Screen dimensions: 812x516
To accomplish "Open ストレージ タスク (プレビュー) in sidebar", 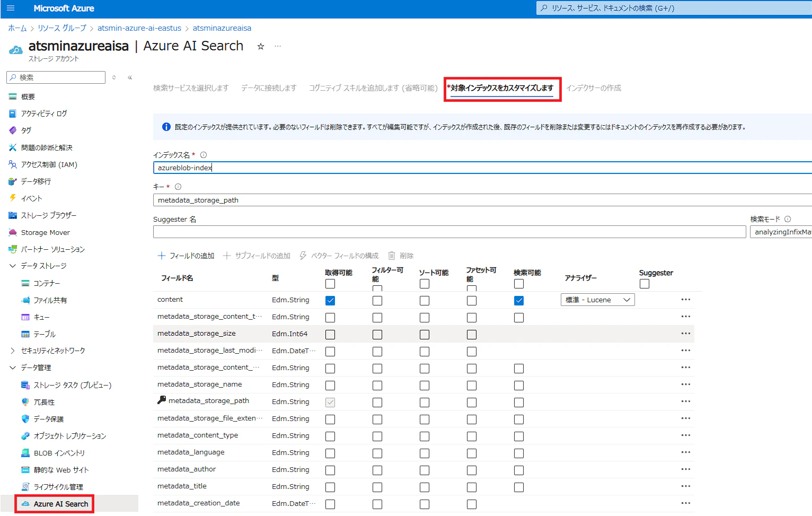I will pos(72,385).
